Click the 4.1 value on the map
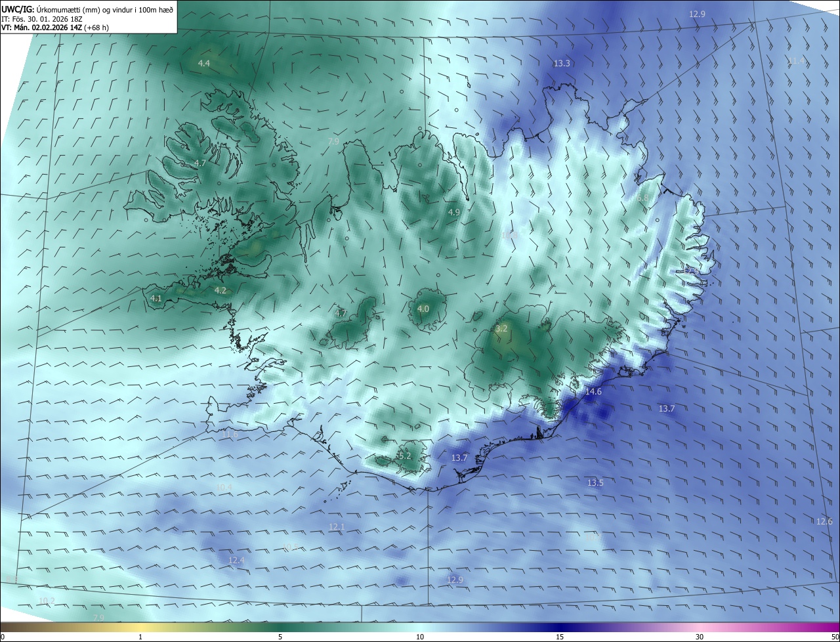840x642 pixels. [156, 298]
